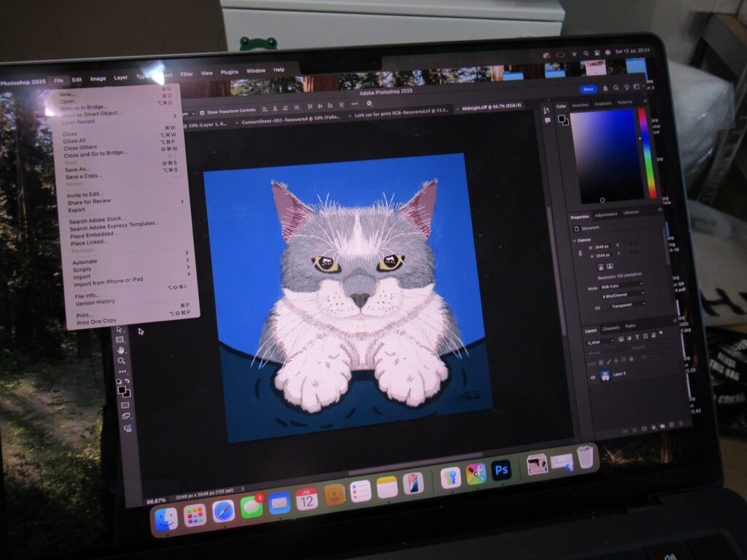This screenshot has width=747, height=560.
Task: Click the 66.67% zoom level field
Action: (x=156, y=501)
